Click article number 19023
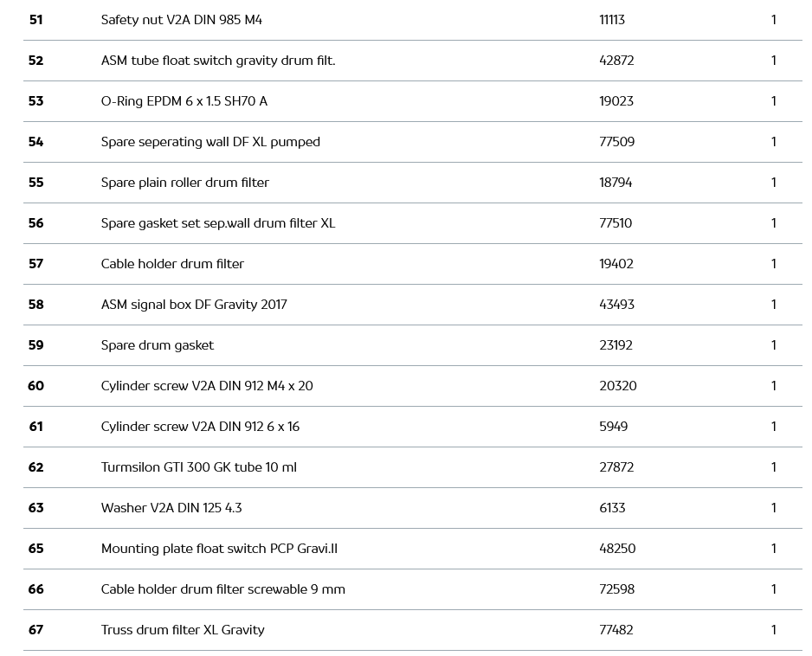The image size is (812, 656). click(x=616, y=101)
